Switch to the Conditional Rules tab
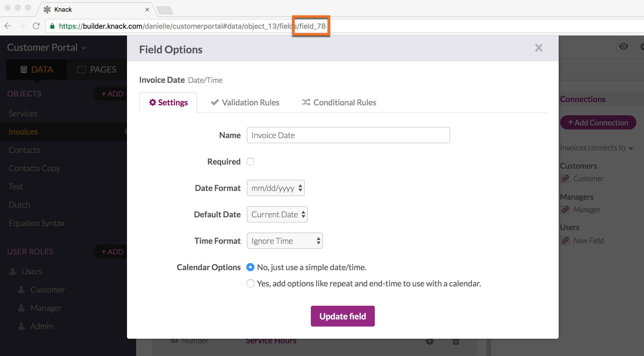 (x=339, y=103)
